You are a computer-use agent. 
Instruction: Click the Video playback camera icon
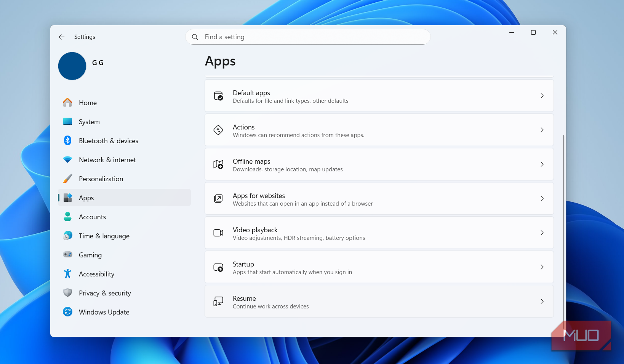click(x=218, y=233)
